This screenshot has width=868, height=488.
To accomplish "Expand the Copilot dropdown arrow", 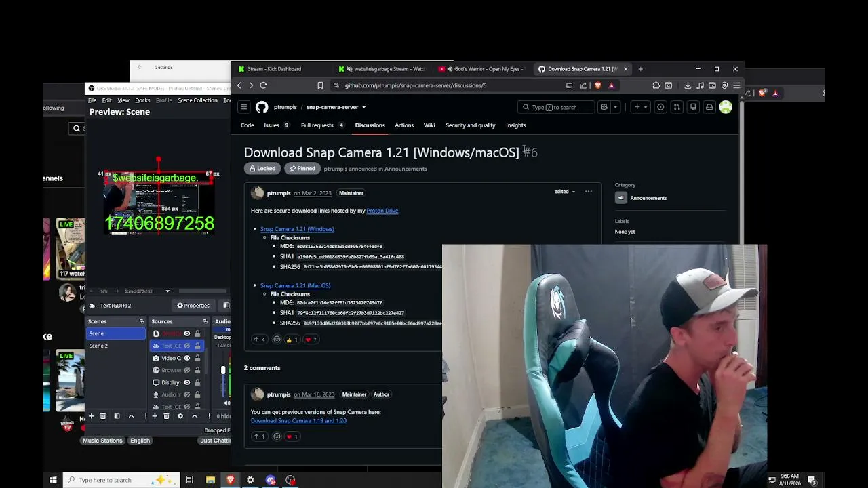I will [615, 107].
